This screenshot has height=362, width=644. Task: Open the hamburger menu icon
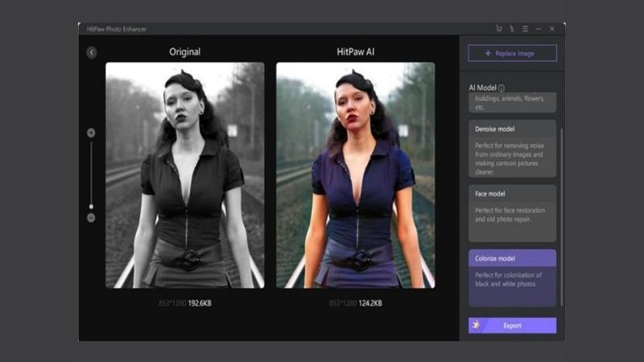525,29
